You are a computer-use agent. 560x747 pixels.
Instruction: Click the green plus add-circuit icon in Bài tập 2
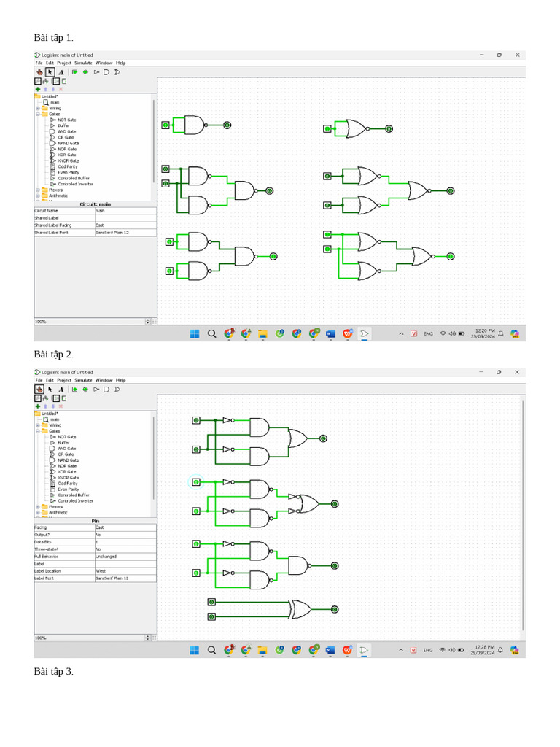tap(38, 406)
